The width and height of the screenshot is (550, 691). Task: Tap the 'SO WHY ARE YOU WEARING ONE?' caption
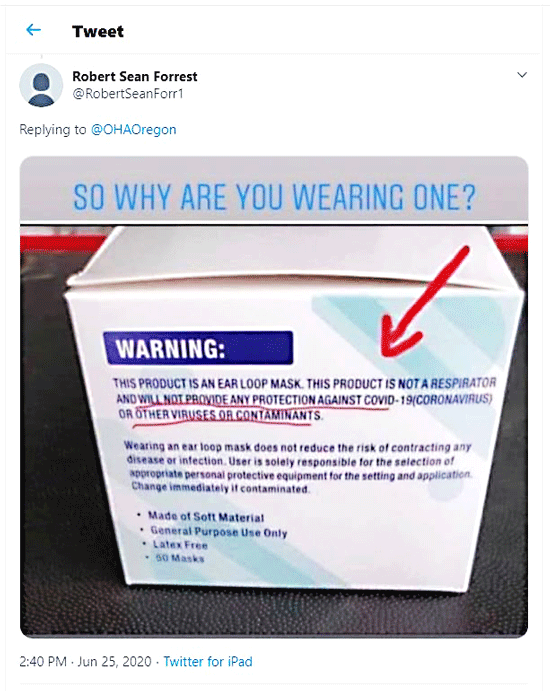pos(274,197)
